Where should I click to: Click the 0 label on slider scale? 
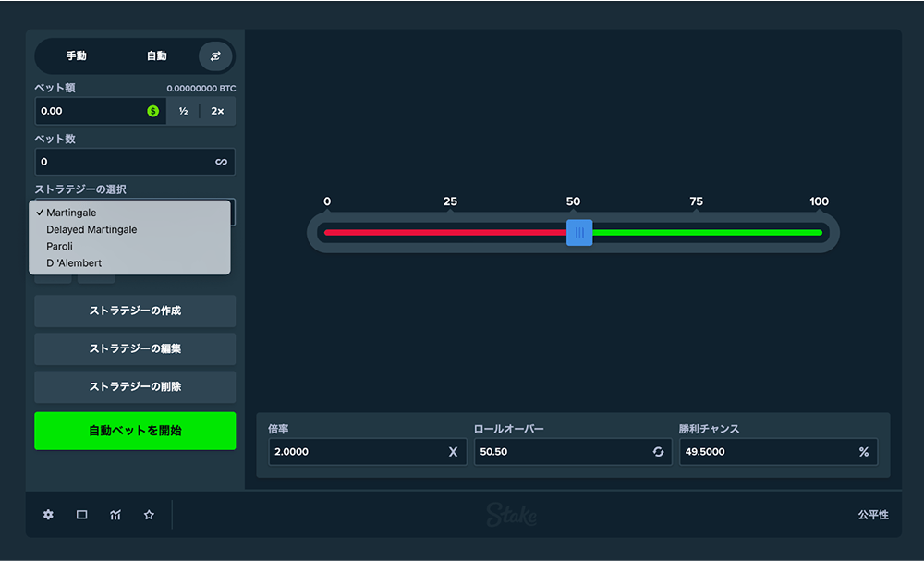pyautogui.click(x=327, y=201)
